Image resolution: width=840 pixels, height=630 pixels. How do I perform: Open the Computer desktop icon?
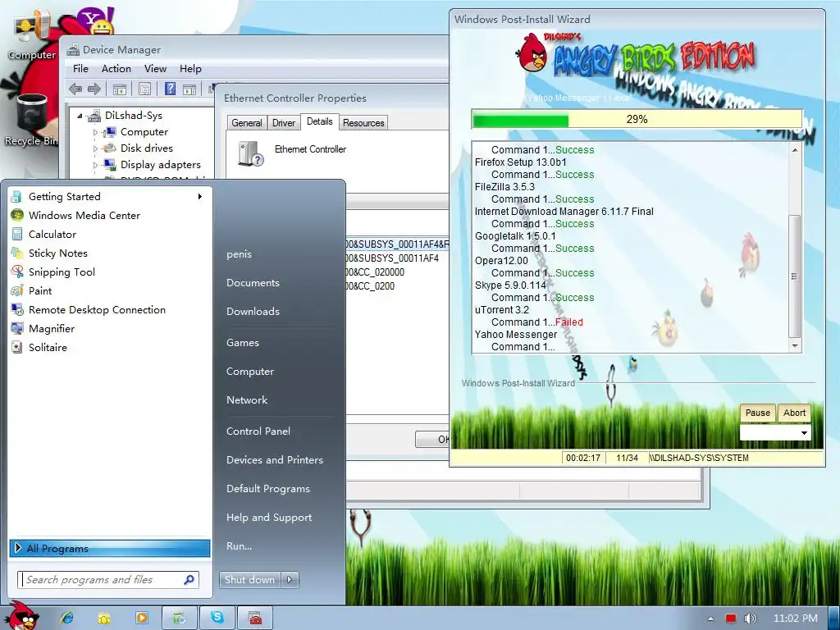coord(32,34)
